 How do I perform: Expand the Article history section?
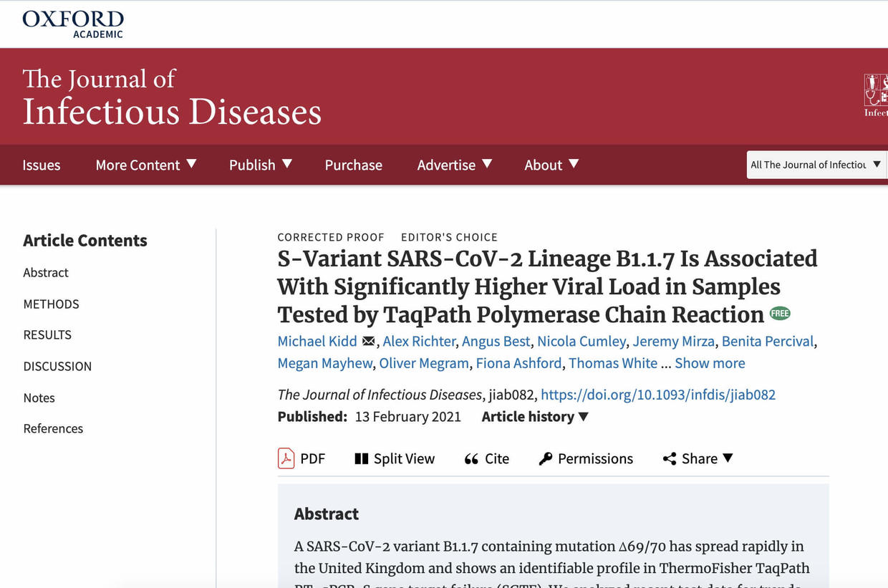coord(535,417)
